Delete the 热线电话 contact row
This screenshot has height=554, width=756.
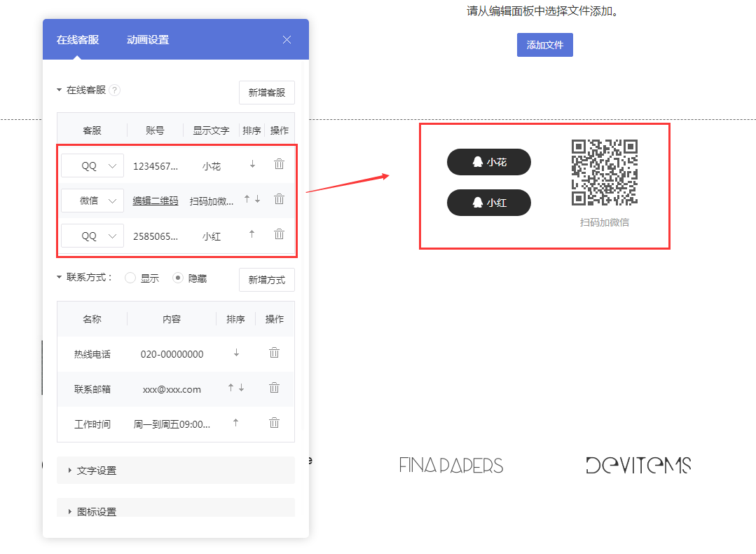(x=275, y=353)
